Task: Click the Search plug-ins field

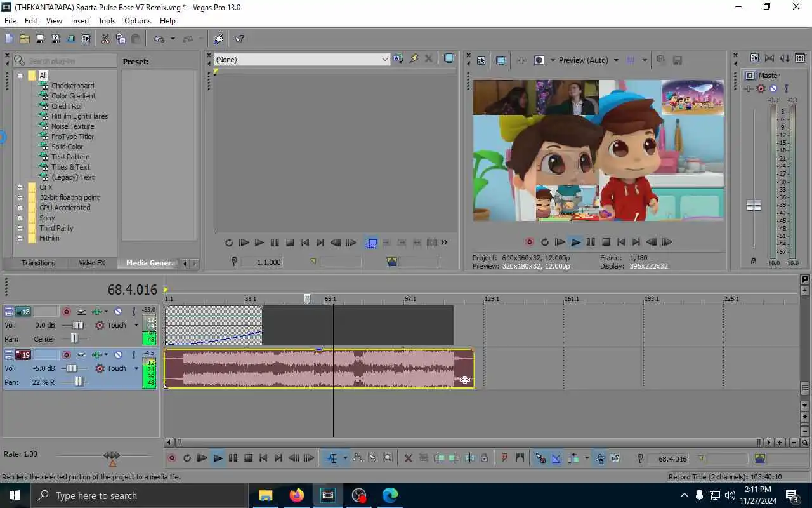Action: [x=64, y=60]
